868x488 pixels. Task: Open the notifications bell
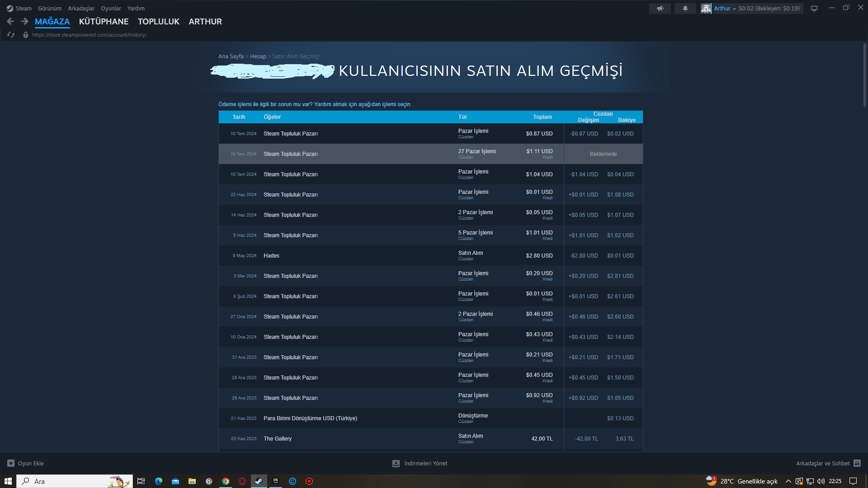[685, 9]
